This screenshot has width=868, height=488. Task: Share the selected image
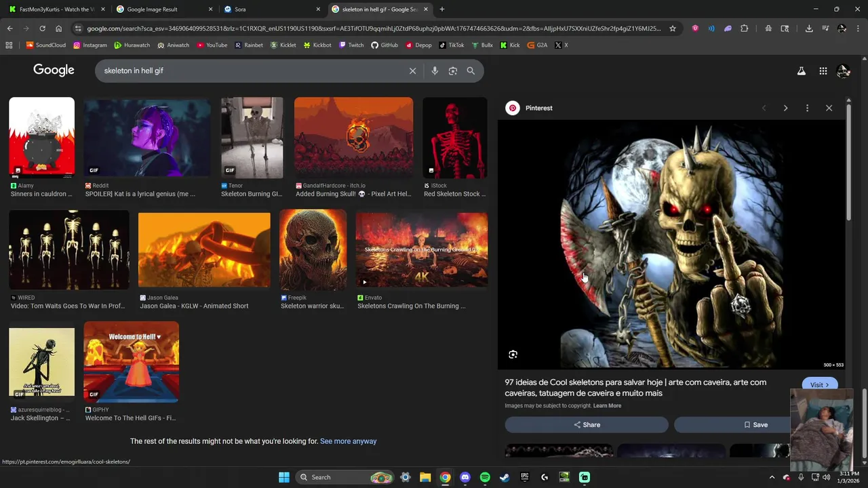(x=587, y=424)
